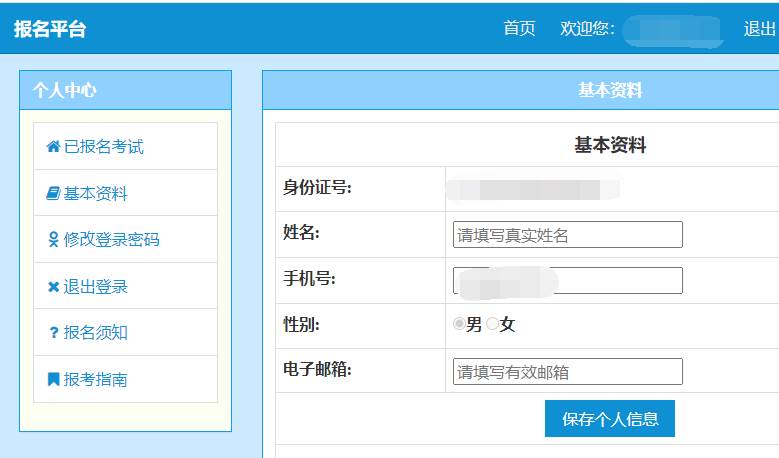Click the person icon beside 修改登录密码

53,240
